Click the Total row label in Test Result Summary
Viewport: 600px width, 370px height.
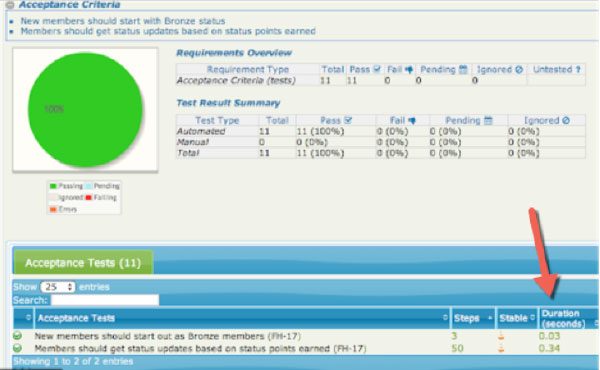click(x=188, y=153)
